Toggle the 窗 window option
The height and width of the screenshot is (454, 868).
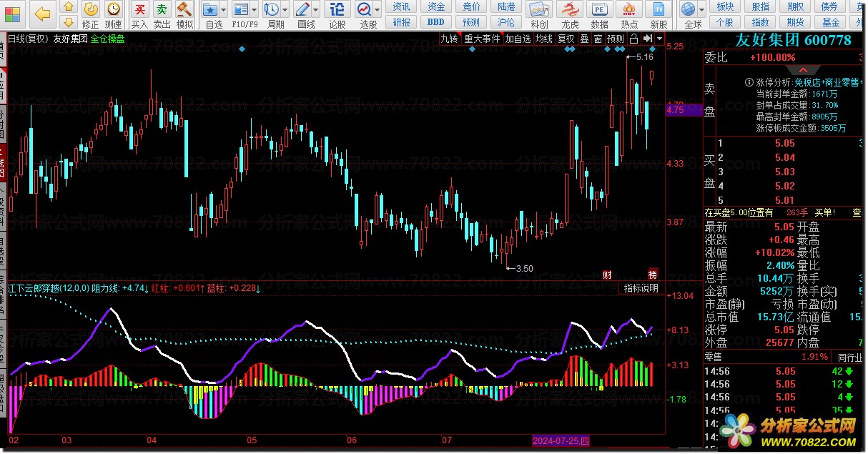[x=598, y=39]
